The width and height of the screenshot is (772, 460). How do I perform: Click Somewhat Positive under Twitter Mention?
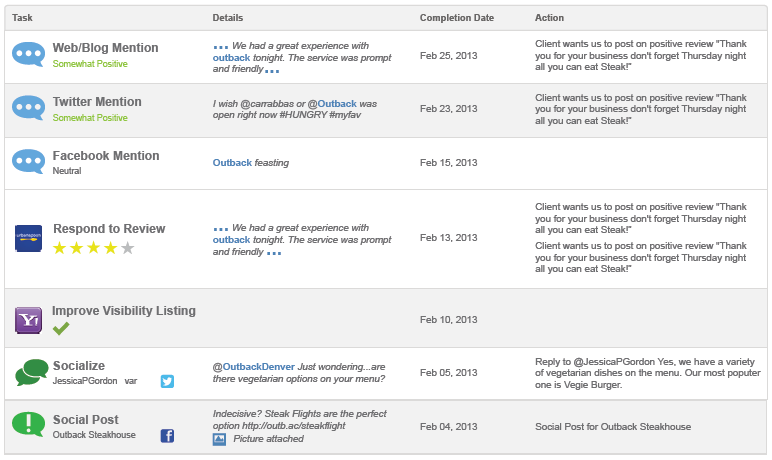pyautogui.click(x=90, y=118)
